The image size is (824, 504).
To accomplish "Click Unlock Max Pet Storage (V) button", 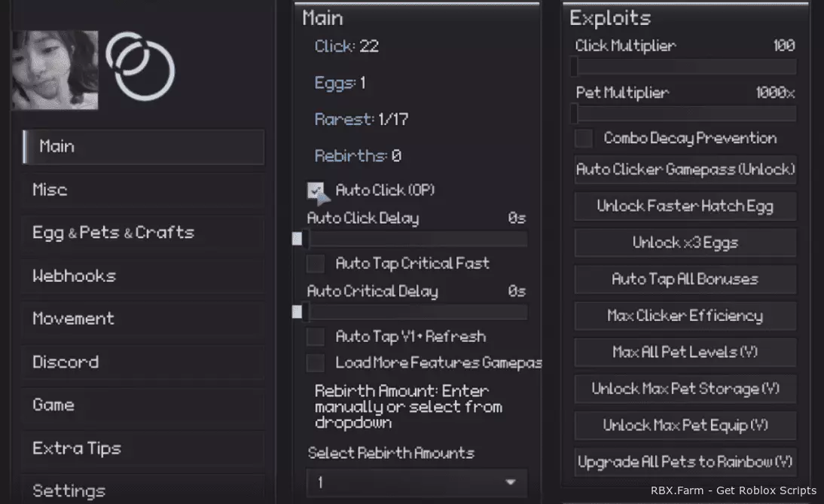I will 685,389.
